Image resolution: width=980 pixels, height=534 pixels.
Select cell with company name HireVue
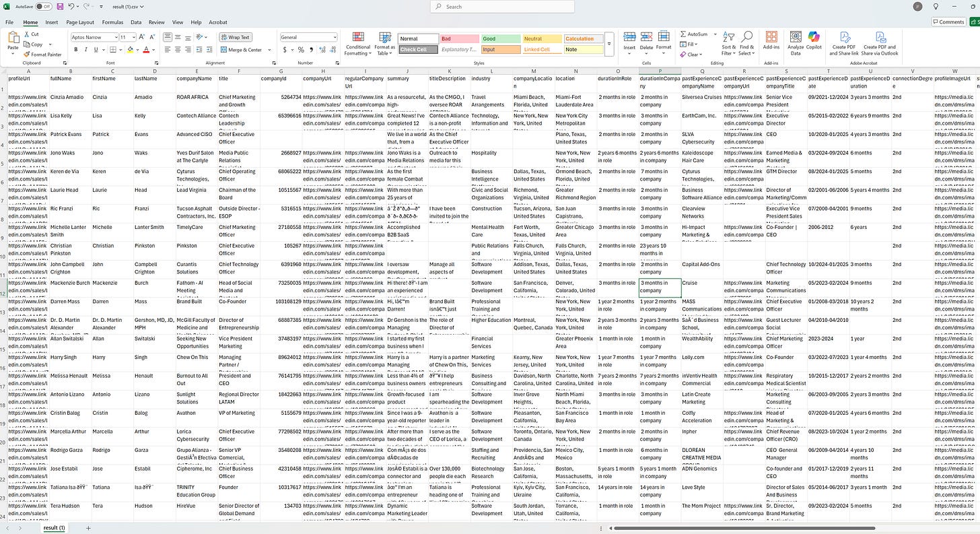click(196, 511)
